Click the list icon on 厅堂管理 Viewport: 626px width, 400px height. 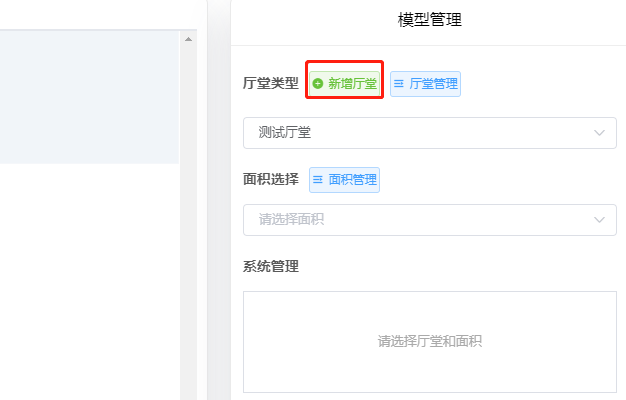[398, 84]
